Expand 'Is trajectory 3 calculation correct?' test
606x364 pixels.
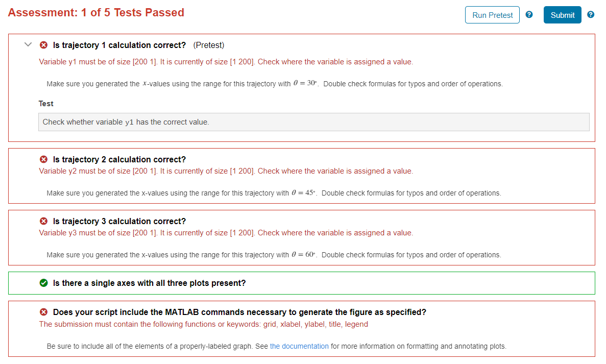coord(119,221)
